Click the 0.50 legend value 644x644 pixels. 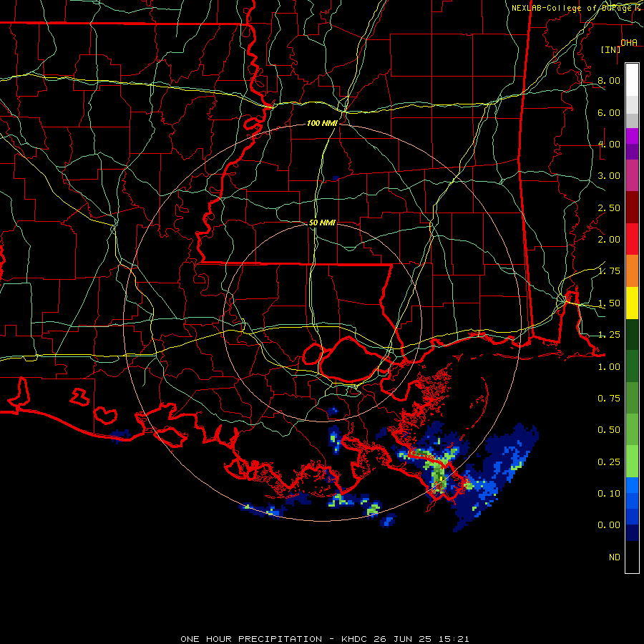(609, 430)
